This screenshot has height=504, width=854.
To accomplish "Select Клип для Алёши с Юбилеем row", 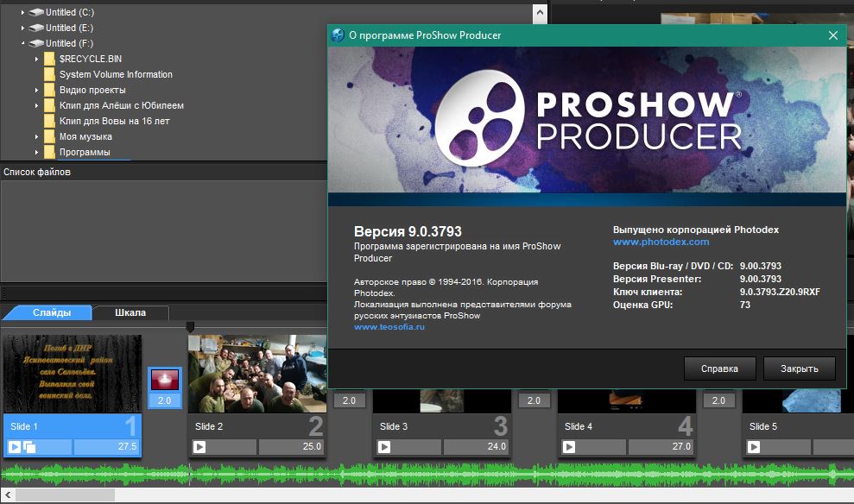I will 122,105.
